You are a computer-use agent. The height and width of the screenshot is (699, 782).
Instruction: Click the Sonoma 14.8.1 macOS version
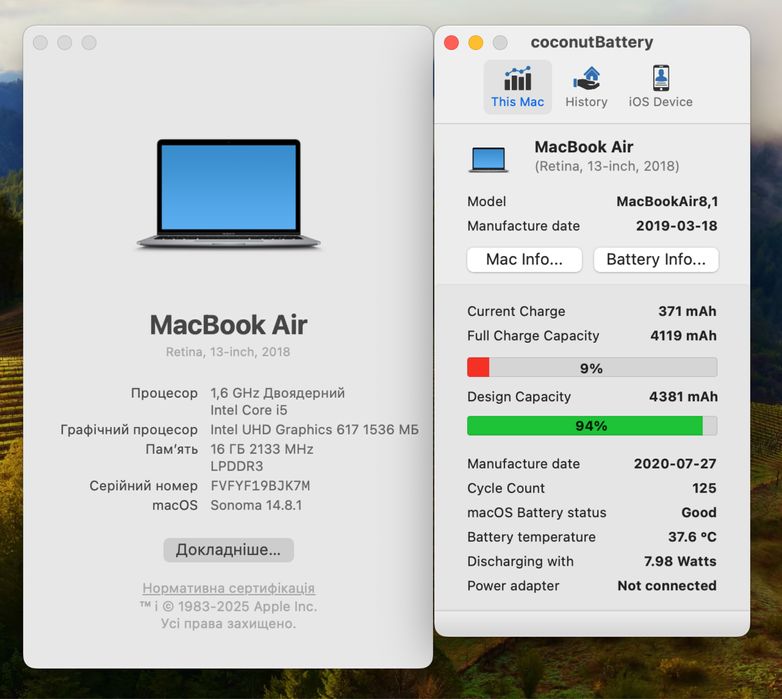pyautogui.click(x=256, y=505)
